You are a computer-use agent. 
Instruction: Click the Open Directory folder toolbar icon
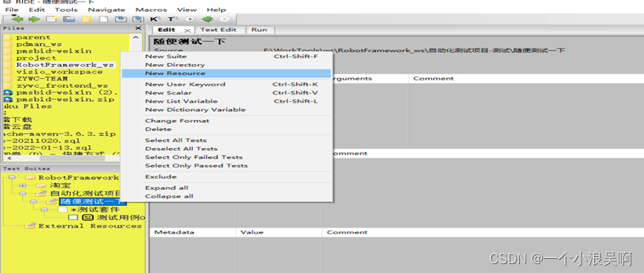tap(86, 19)
